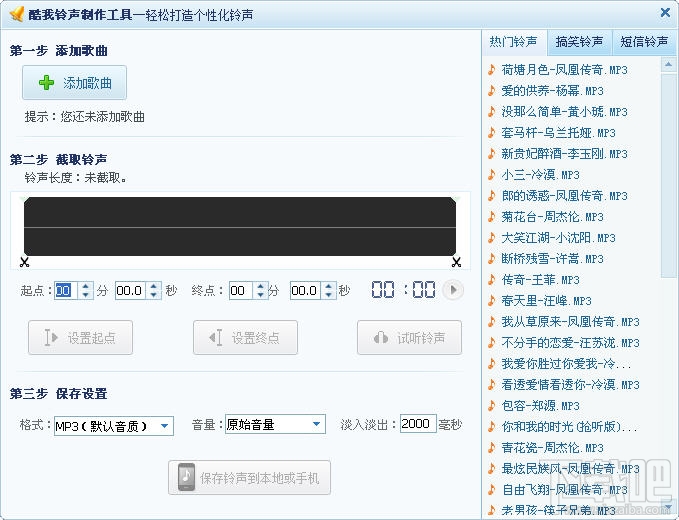Click the note icon beside 爱的供养-杨幂
679x520 pixels.
pyautogui.click(x=491, y=90)
